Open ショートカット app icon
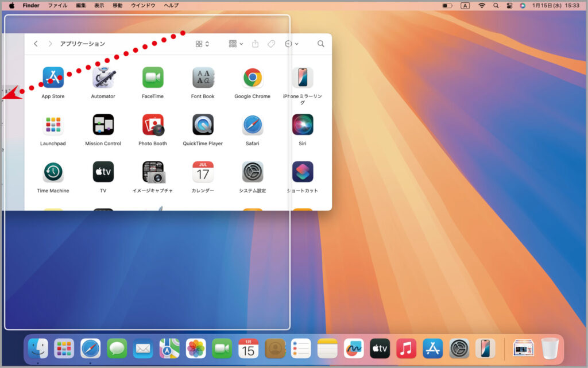588x368 pixels. 303,172
